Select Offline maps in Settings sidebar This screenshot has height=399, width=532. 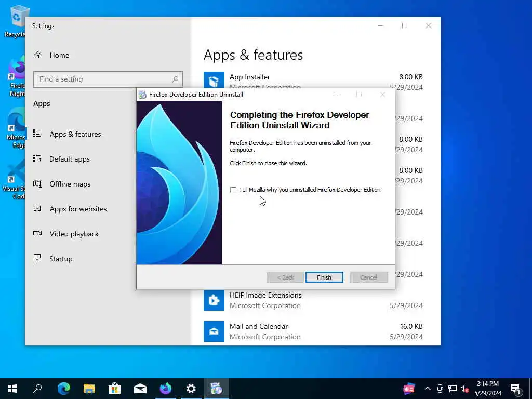coord(70,184)
